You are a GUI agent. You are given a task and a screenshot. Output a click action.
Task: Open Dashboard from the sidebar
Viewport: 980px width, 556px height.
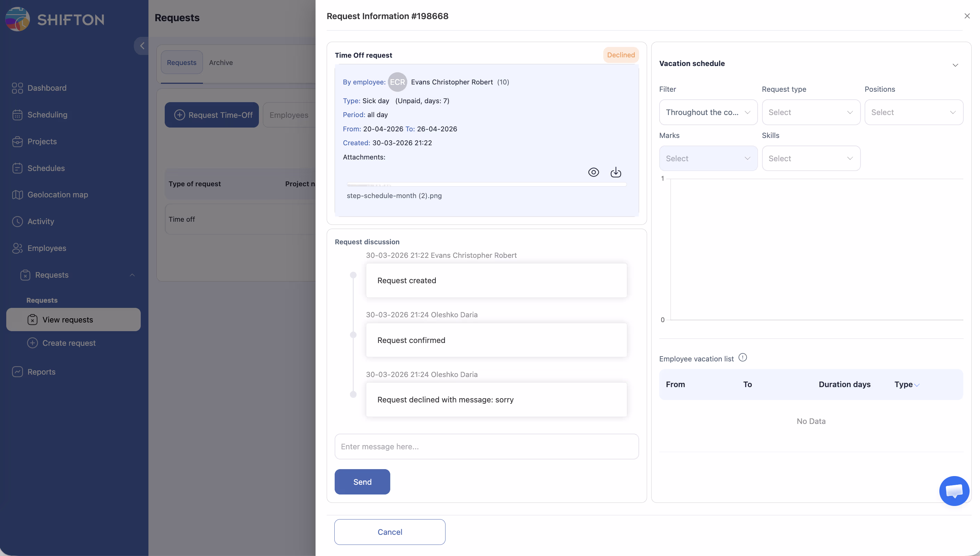point(47,88)
